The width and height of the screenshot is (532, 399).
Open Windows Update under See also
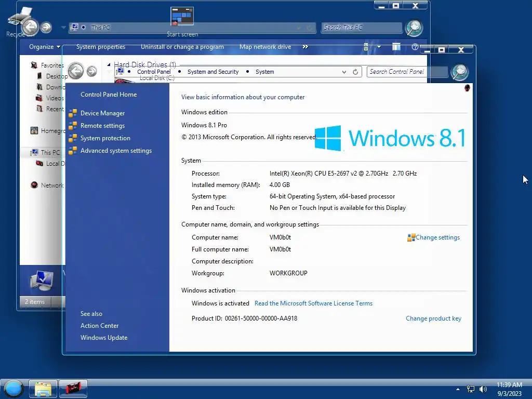104,338
